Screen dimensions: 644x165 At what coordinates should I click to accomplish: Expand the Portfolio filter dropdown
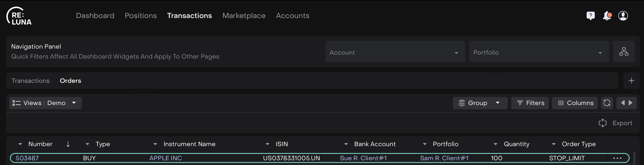point(539,52)
